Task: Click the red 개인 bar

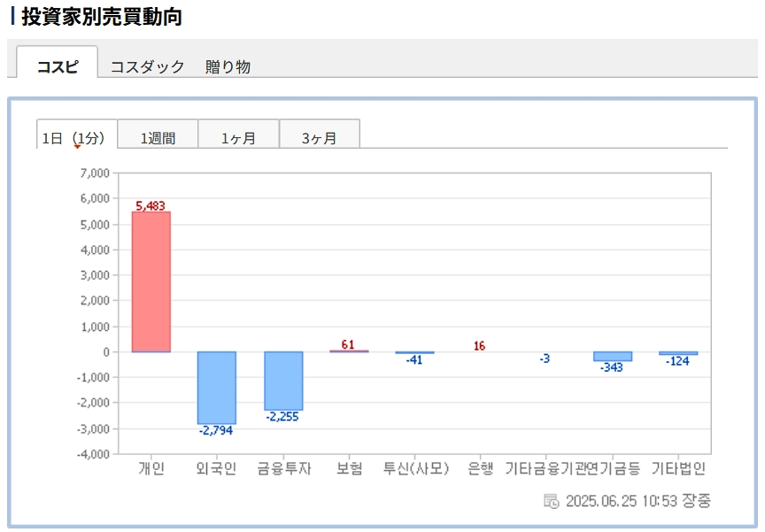Action: (151, 281)
